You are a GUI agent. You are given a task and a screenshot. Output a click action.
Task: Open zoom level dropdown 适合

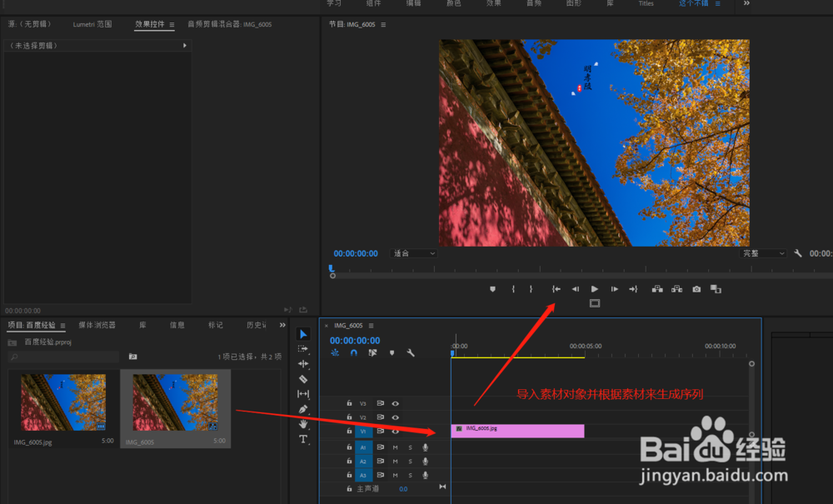[x=414, y=253]
